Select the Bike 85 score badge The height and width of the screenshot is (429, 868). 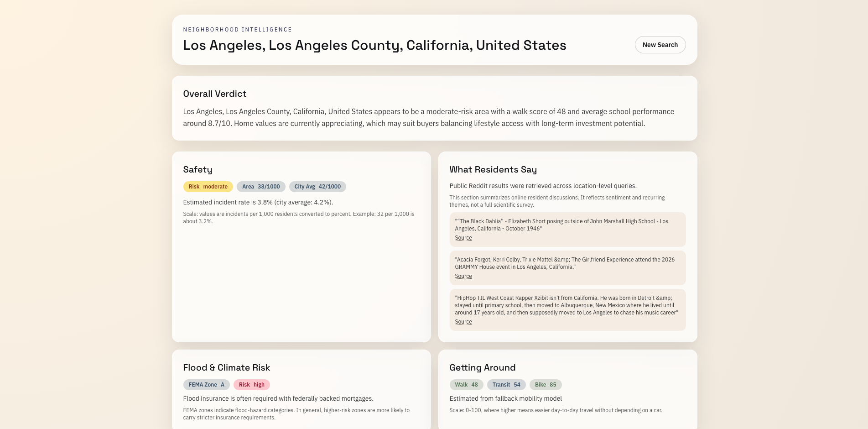546,385
